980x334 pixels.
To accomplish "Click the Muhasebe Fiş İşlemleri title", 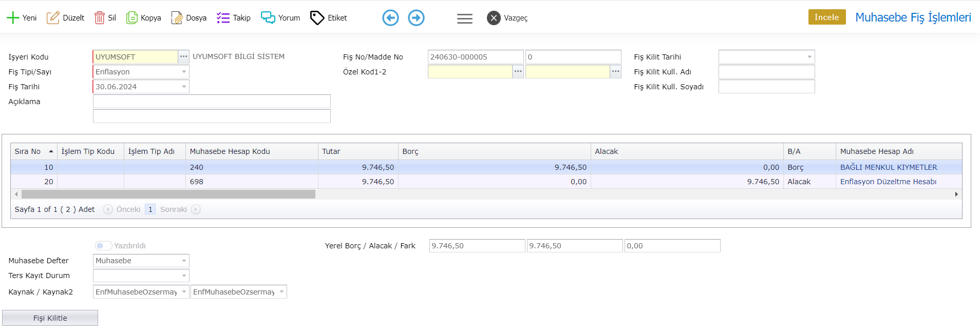I will (913, 17).
